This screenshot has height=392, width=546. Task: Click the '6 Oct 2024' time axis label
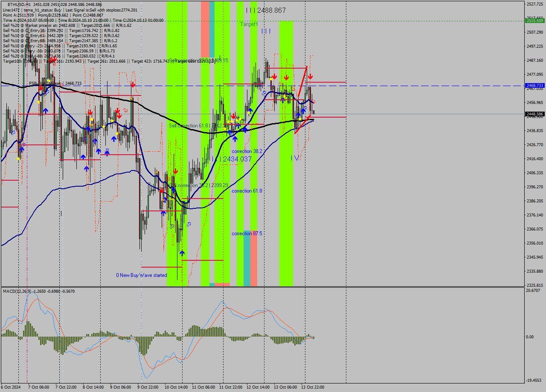10,387
